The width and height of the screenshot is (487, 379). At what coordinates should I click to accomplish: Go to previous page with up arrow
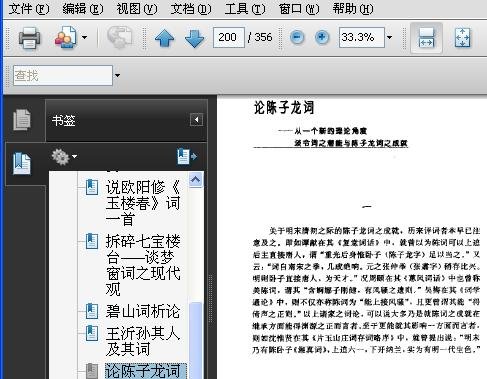(x=164, y=38)
